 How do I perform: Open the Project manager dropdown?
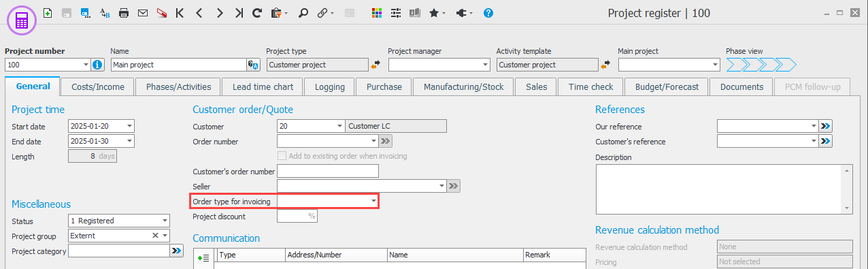click(485, 65)
